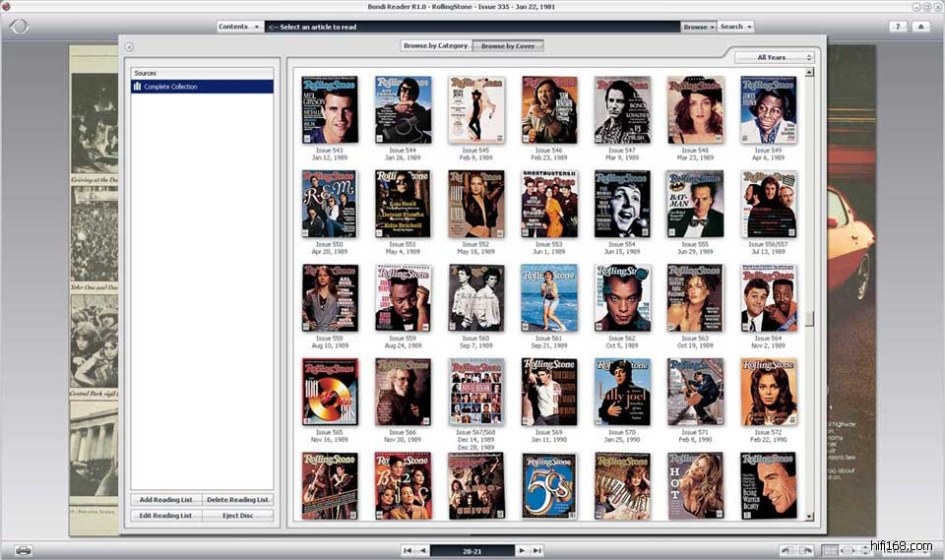
Task: Switch to Browse by Category tab
Action: tap(436, 45)
